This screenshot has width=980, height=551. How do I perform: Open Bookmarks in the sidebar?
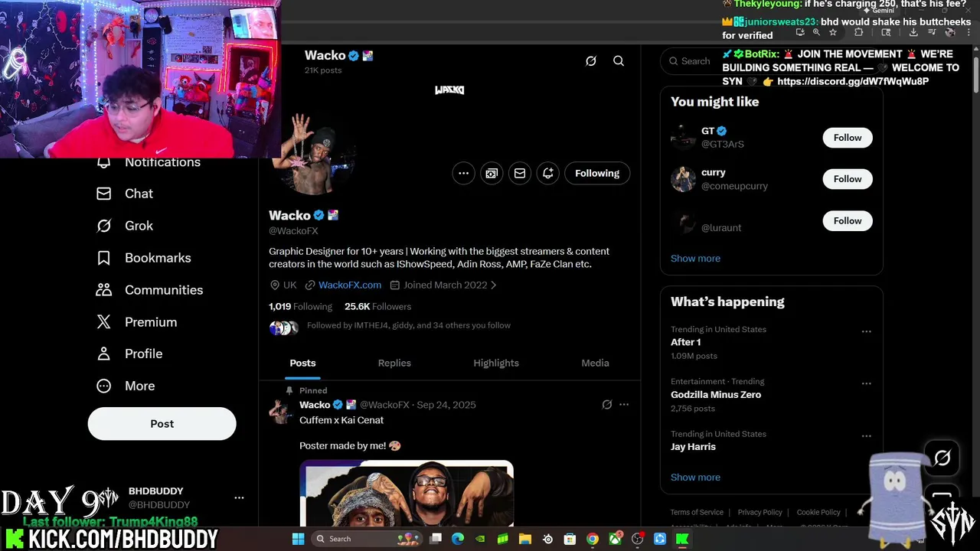143,258
